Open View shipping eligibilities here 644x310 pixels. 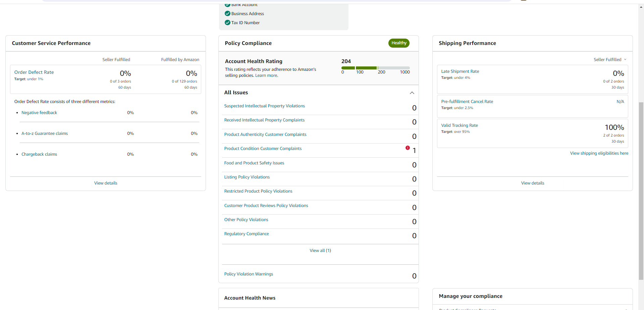(x=599, y=153)
